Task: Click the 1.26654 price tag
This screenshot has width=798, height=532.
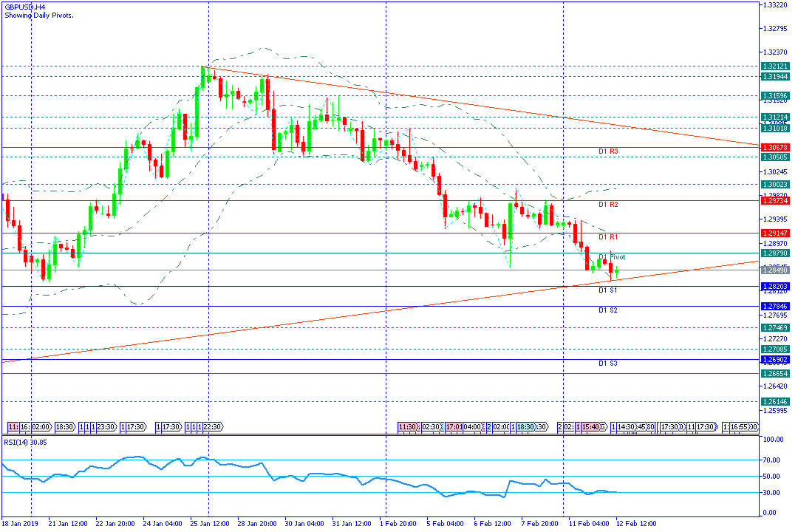Action: [775, 373]
